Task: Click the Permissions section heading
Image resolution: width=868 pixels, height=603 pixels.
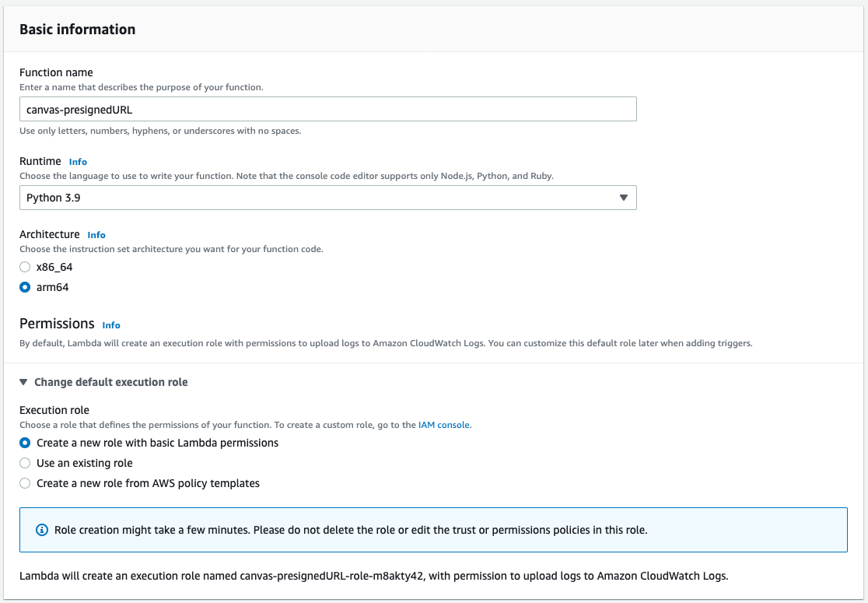Action: point(57,324)
